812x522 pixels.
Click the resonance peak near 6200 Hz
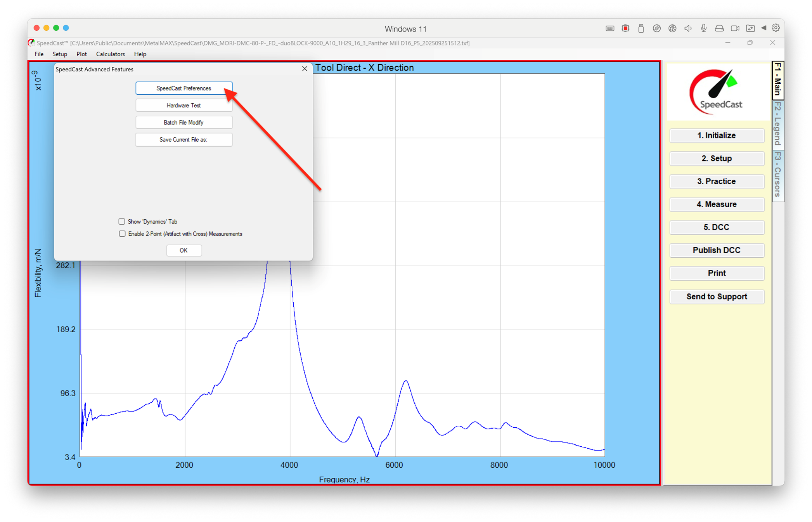(x=406, y=381)
